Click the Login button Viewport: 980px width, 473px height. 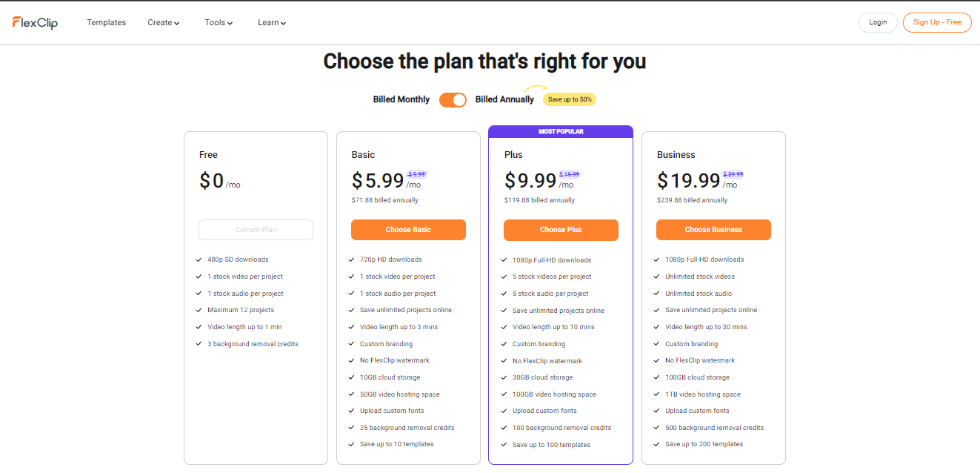tap(878, 22)
